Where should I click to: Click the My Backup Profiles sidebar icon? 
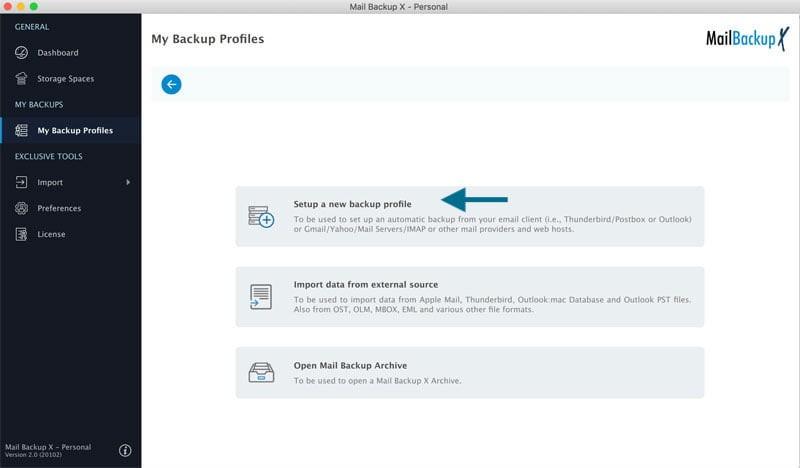[x=21, y=131]
